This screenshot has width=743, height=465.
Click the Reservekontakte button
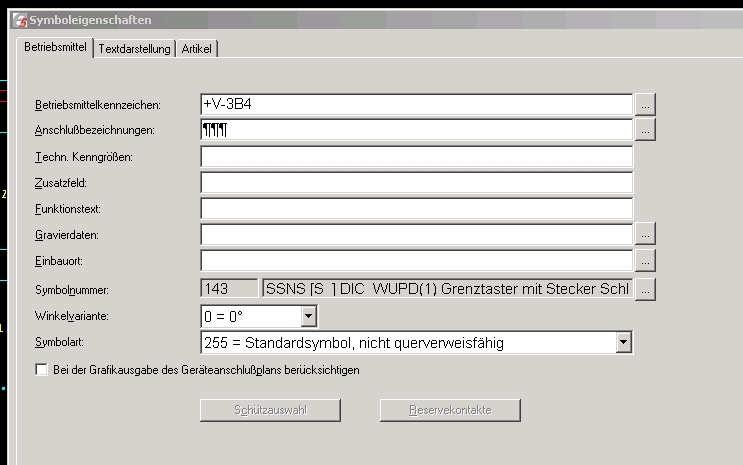pyautogui.click(x=450, y=410)
